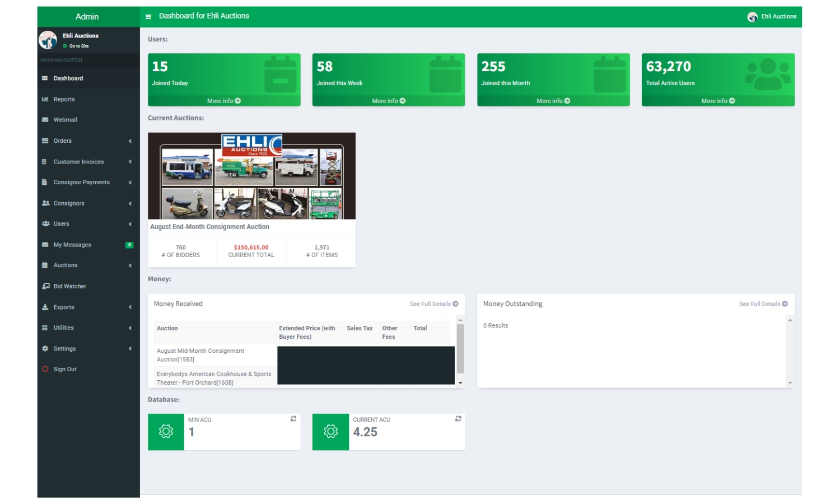This screenshot has width=840, height=504.
Task: Expand the Orders submenu arrow
Action: pos(130,141)
